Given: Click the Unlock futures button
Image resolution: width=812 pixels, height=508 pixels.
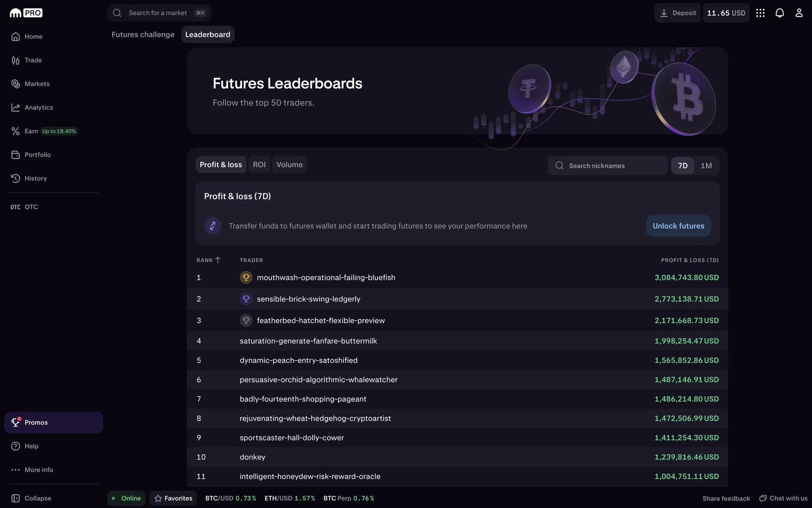Looking at the screenshot, I should [678, 226].
